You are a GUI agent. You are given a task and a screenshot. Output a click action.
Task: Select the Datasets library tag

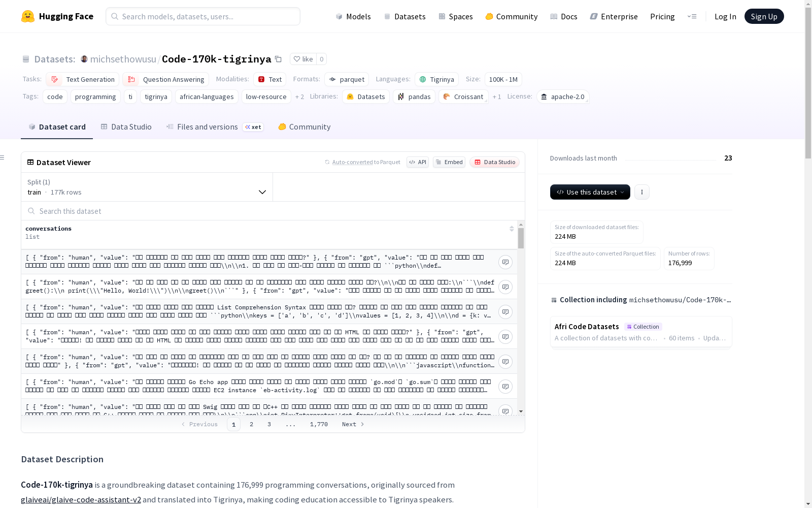coord(366,97)
